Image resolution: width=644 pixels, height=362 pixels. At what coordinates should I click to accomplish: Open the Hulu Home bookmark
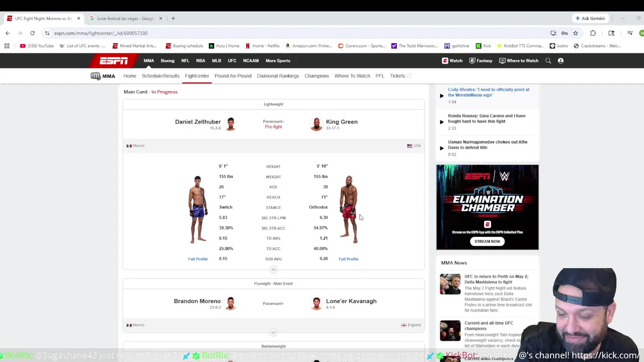coord(224,46)
